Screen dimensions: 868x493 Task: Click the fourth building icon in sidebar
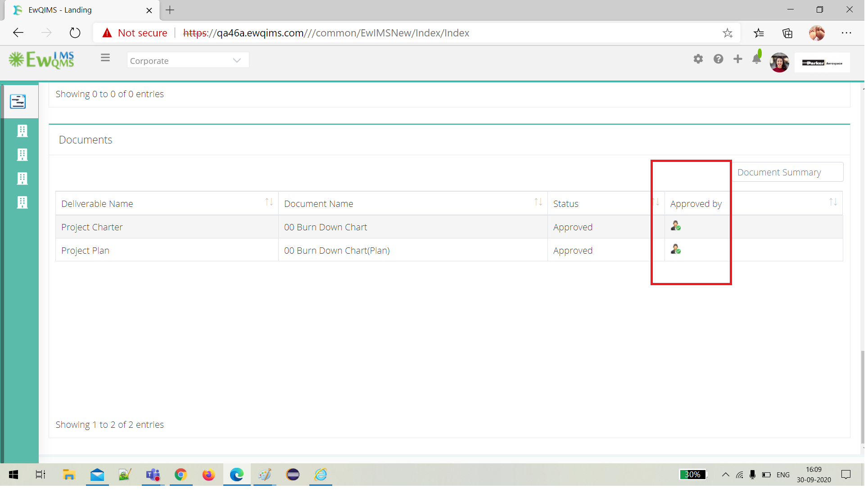click(x=22, y=202)
